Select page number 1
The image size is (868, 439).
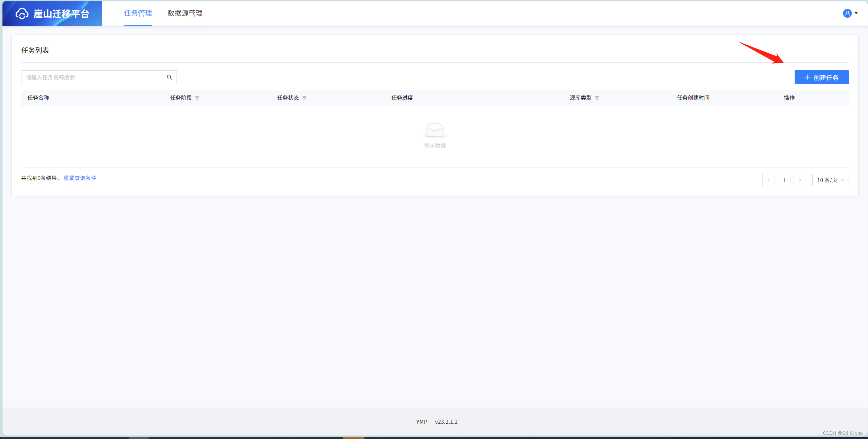[784, 180]
